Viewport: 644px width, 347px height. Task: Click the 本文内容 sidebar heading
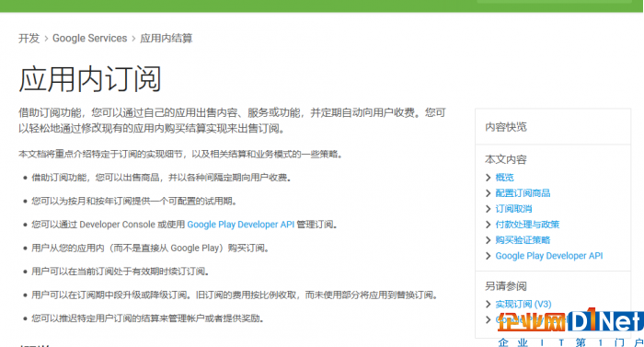506,159
